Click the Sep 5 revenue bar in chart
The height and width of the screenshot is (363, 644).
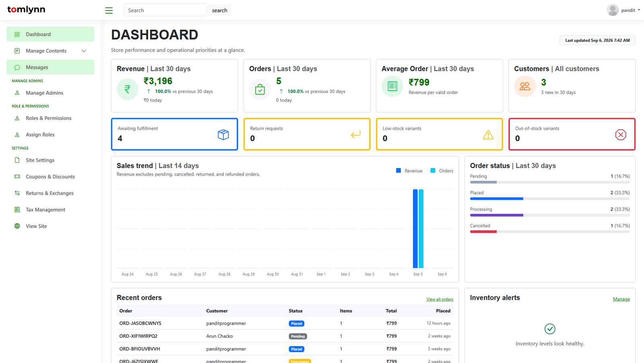tap(415, 228)
